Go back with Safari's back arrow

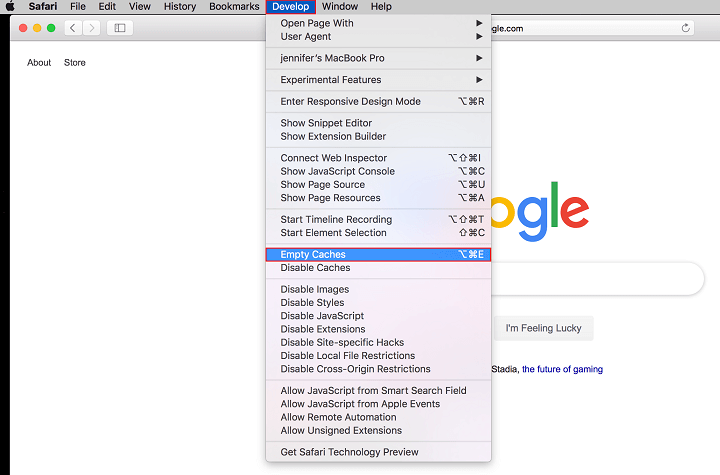[x=73, y=28]
